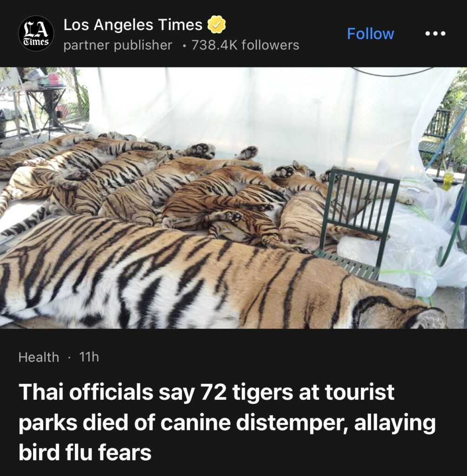The image size is (467, 476).
Task: Click the gold verified checkmark badge
Action: coord(216,25)
